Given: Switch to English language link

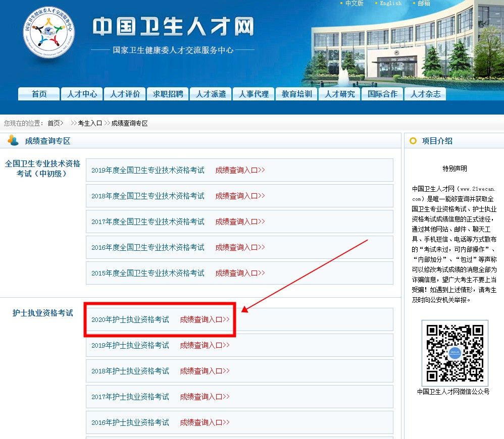Looking at the screenshot, I should pyautogui.click(x=390, y=3).
